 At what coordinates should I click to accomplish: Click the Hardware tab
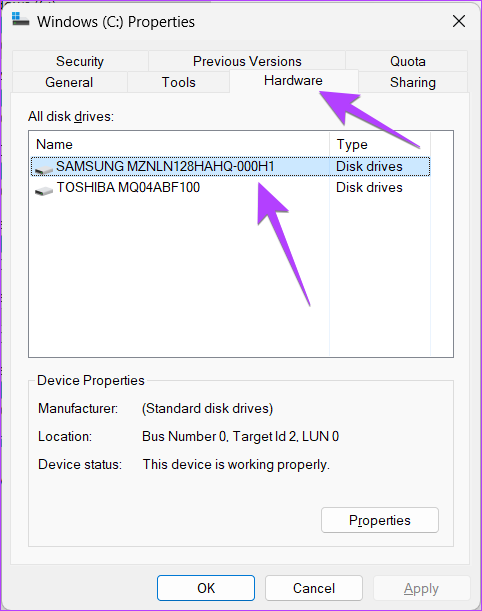(293, 81)
